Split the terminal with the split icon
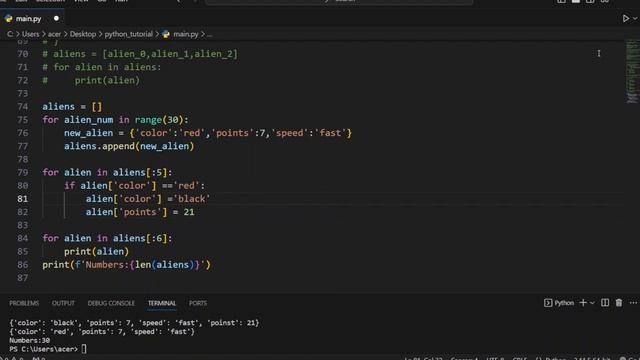Image resolution: width=640 pixels, height=360 pixels. (x=605, y=303)
